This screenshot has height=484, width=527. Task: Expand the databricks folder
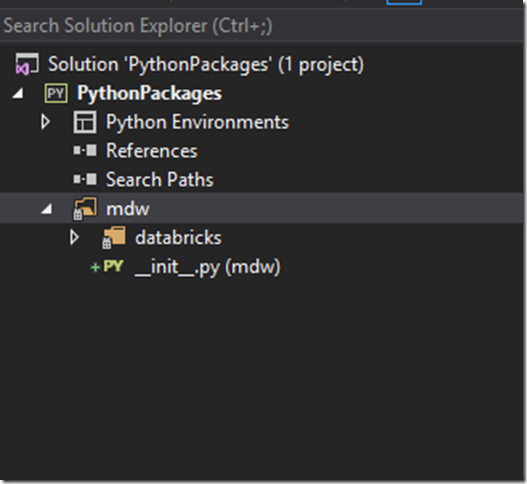coord(74,237)
